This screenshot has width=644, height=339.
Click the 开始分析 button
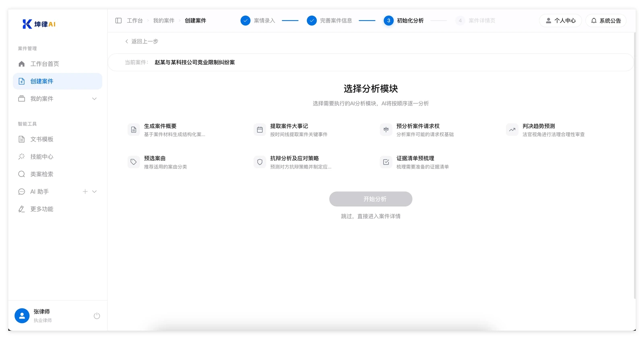point(371,199)
